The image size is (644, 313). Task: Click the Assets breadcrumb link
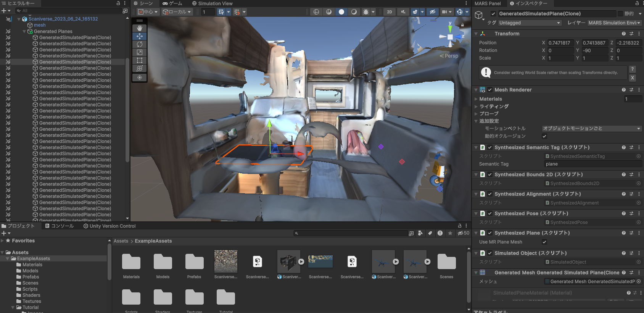121,241
